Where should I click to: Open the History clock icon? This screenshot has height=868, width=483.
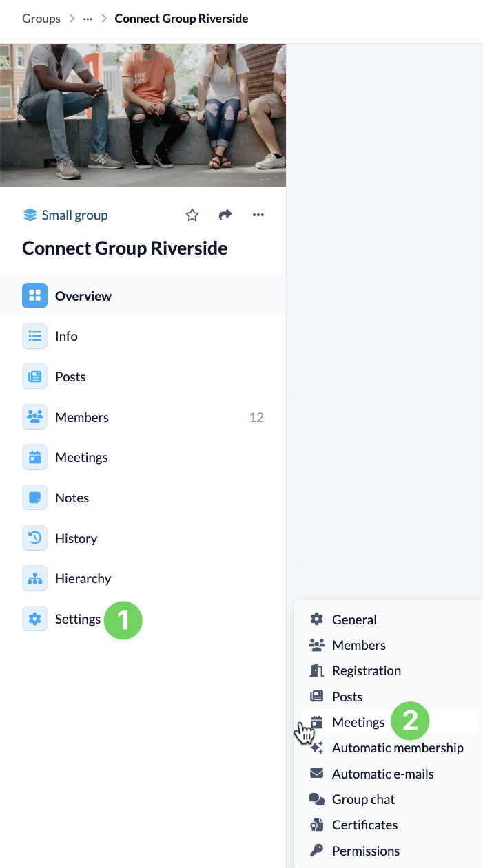point(34,538)
